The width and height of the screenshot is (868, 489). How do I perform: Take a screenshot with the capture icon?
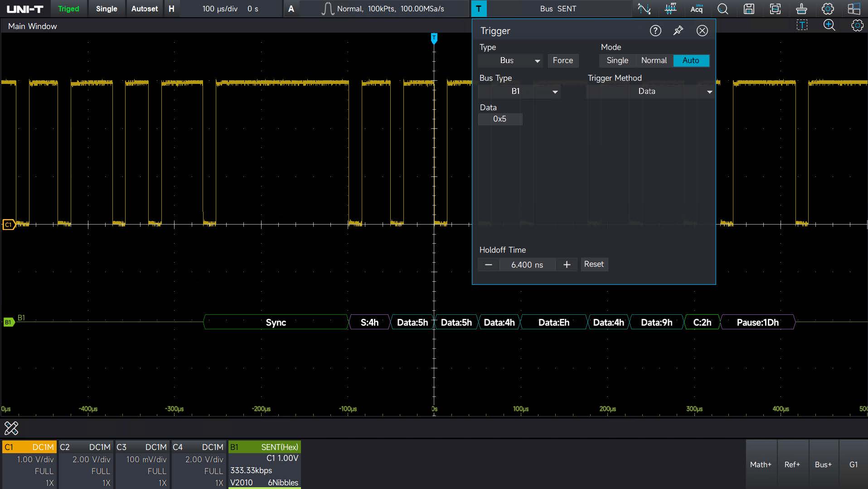(775, 9)
